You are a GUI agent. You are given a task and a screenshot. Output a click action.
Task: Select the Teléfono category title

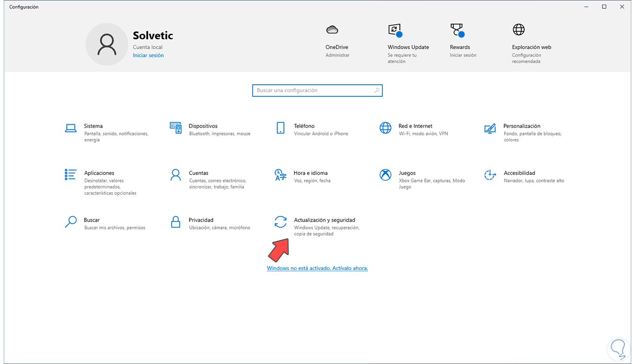pos(304,126)
